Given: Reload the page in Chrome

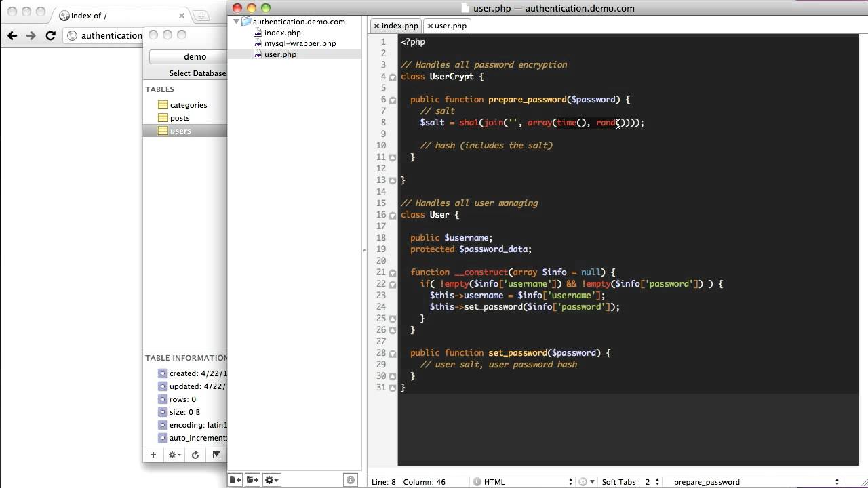Looking at the screenshot, I should pos(50,36).
